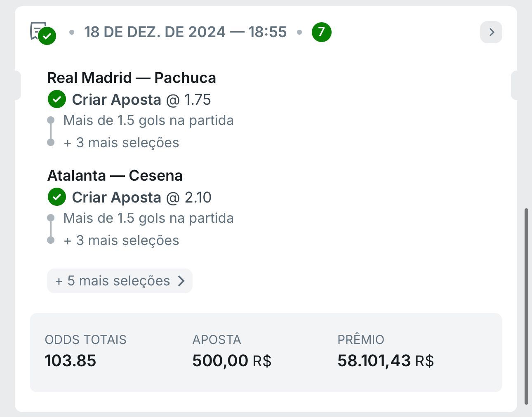Click Criar Aposta @ 1.75 label
This screenshot has height=417, width=532.
pos(141,99)
